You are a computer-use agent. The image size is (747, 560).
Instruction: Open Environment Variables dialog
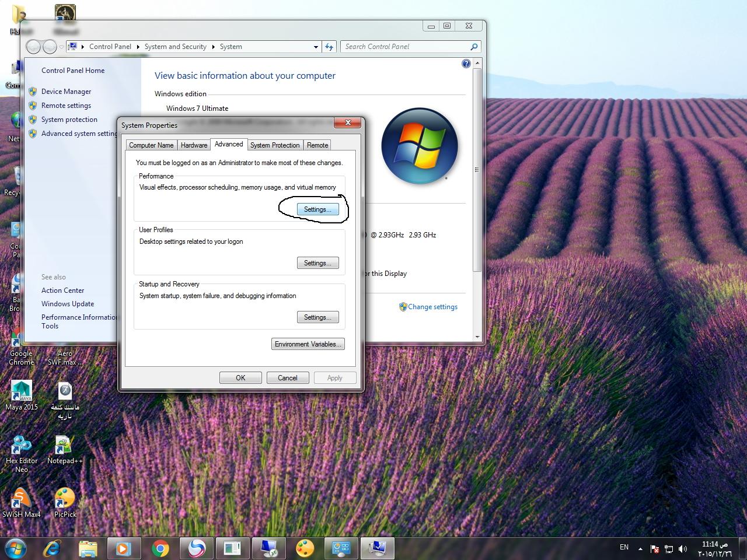click(x=308, y=344)
